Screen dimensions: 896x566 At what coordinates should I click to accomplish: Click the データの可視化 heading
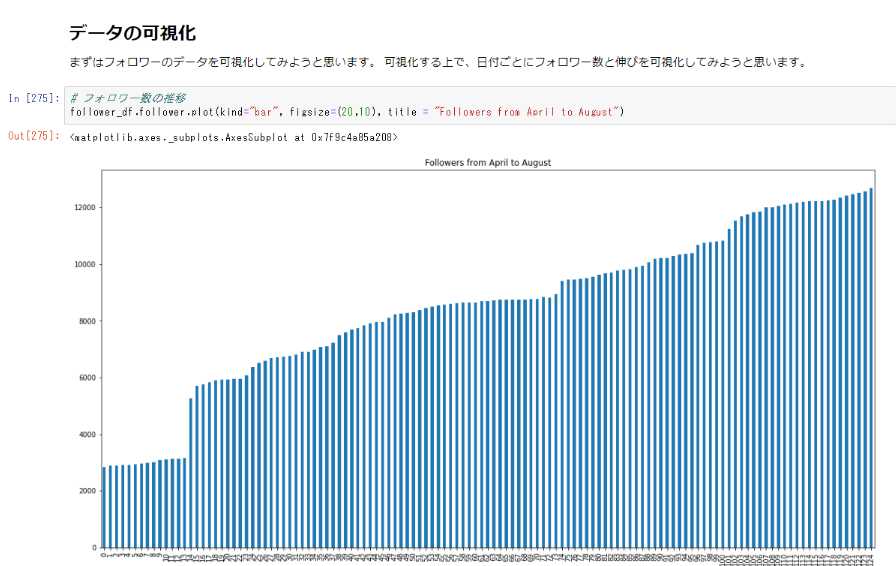pyautogui.click(x=133, y=33)
